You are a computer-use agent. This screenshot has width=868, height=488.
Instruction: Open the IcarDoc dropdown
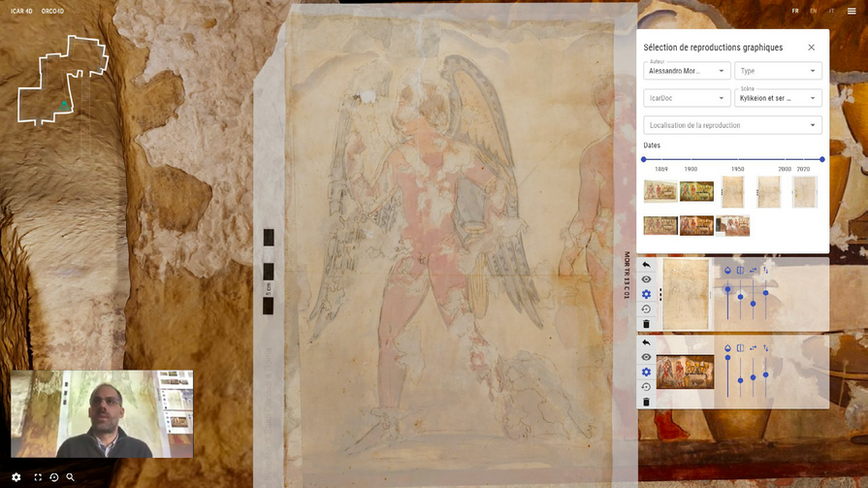pos(687,98)
